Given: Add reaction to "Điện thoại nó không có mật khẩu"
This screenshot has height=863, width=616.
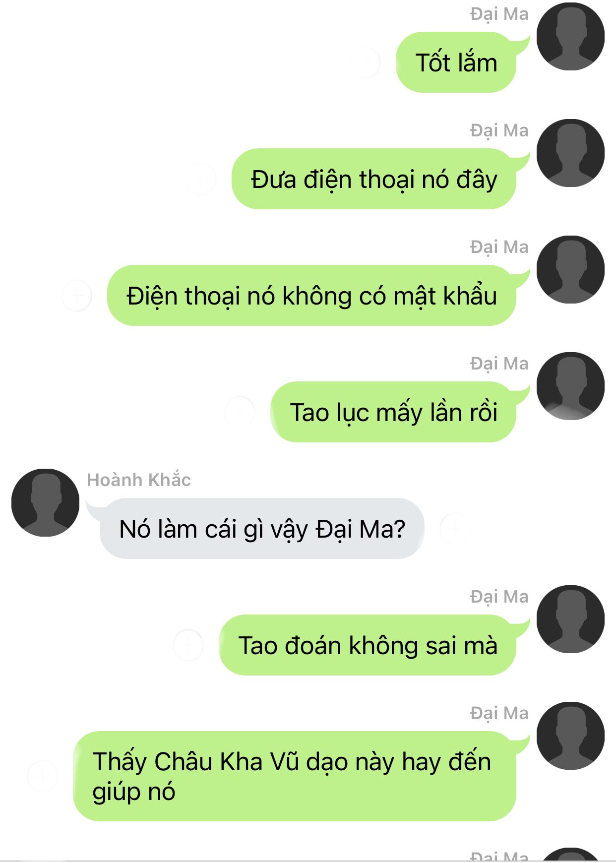Looking at the screenshot, I should click(77, 296).
